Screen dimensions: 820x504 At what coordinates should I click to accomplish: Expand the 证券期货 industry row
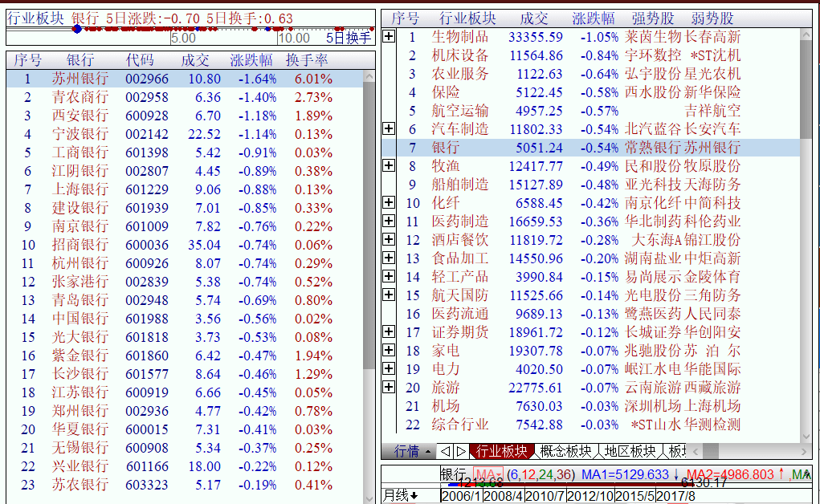(389, 331)
